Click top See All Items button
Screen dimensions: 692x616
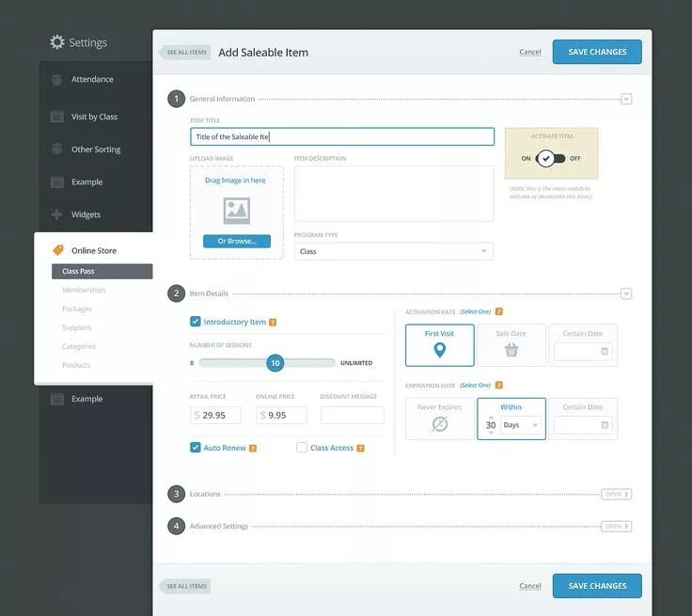[185, 52]
